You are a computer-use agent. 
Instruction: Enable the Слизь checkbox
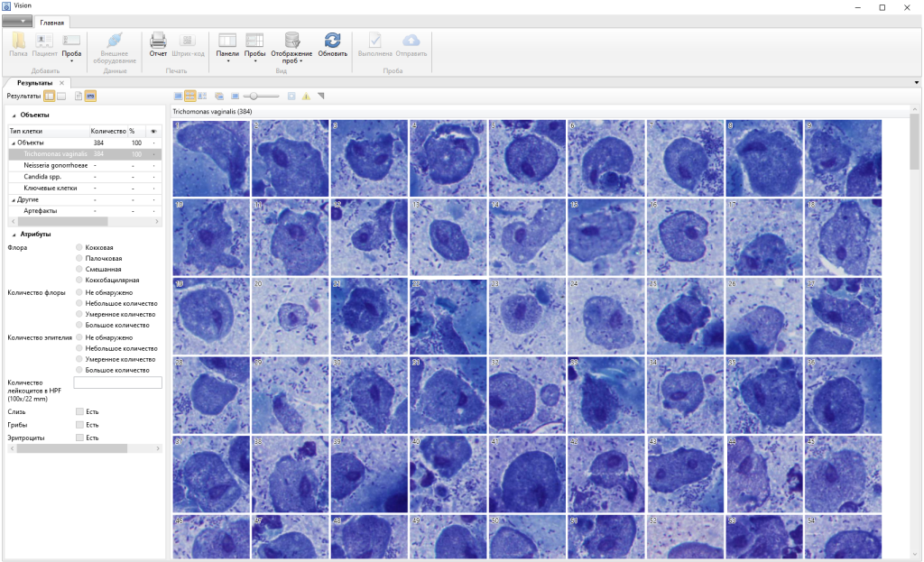(x=80, y=411)
